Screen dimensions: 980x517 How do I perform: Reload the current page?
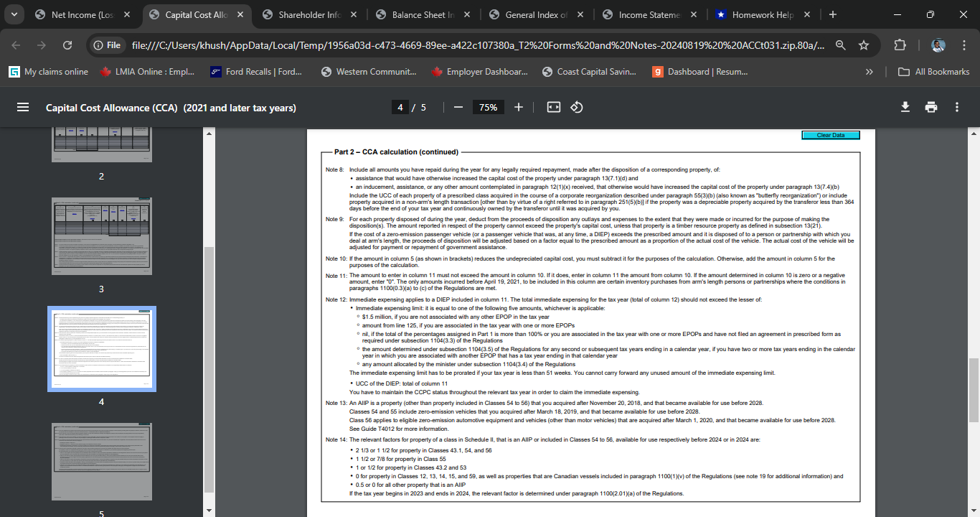coord(67,45)
